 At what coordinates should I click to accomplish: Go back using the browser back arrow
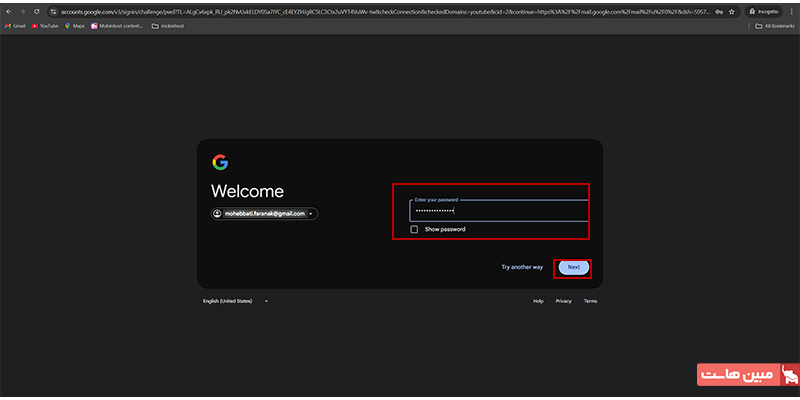pyautogui.click(x=8, y=11)
